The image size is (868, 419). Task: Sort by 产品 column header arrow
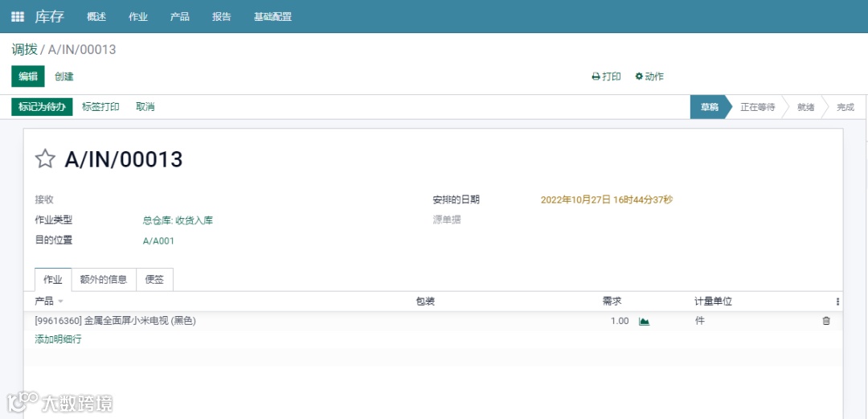[60, 302]
